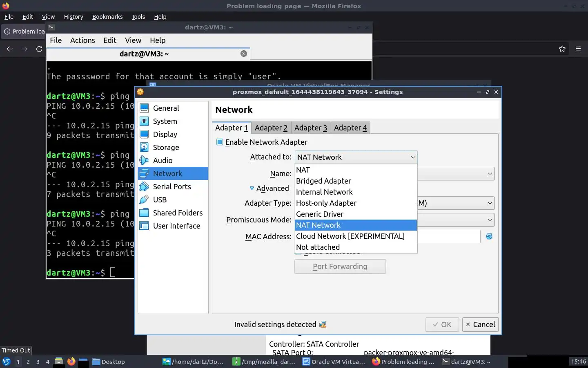588x368 pixels.
Task: Open Shared Folders settings category
Action: pos(173,213)
